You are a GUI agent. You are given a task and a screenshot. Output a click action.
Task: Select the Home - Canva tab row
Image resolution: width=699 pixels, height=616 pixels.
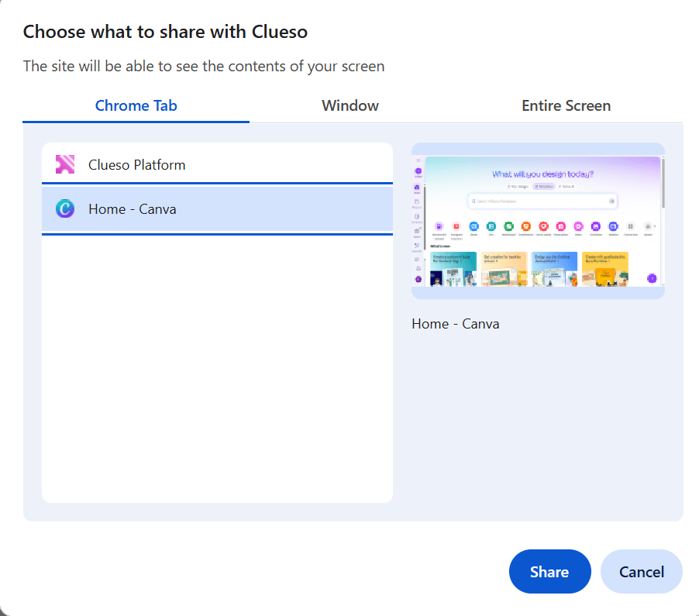[x=217, y=209]
